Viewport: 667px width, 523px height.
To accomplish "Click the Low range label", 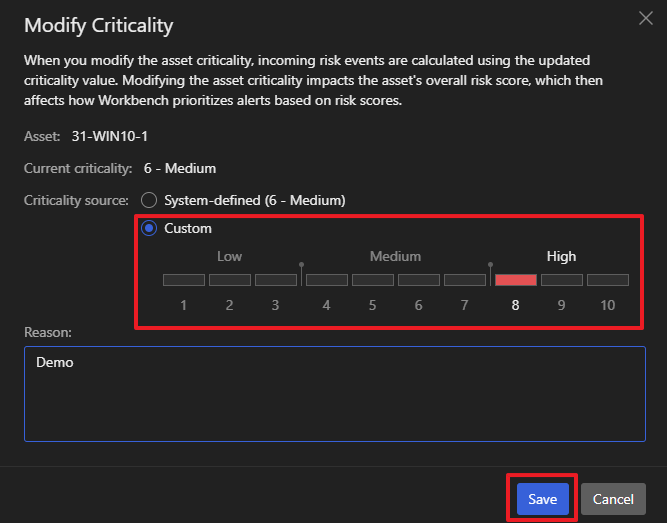I will [229, 257].
